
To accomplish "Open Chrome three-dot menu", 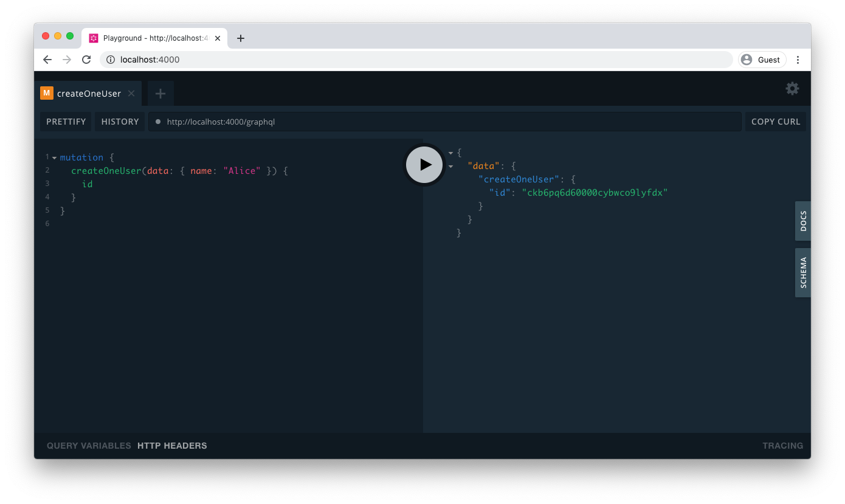I will 798,60.
